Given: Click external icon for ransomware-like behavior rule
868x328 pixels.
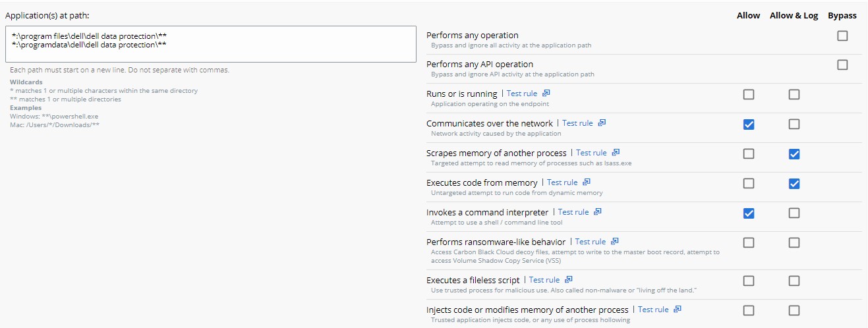Looking at the screenshot, I should (x=614, y=242).
